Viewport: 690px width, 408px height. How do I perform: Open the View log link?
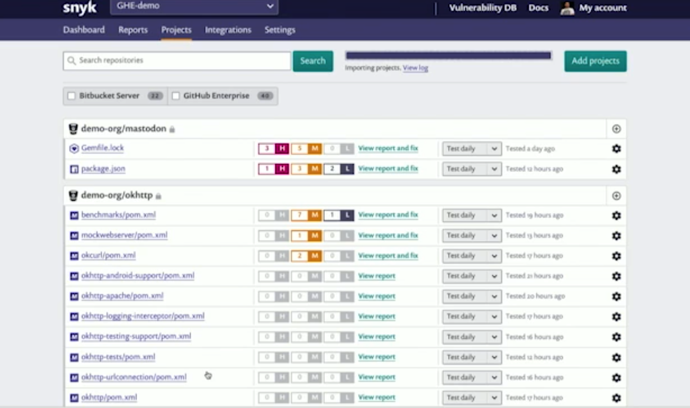click(415, 68)
